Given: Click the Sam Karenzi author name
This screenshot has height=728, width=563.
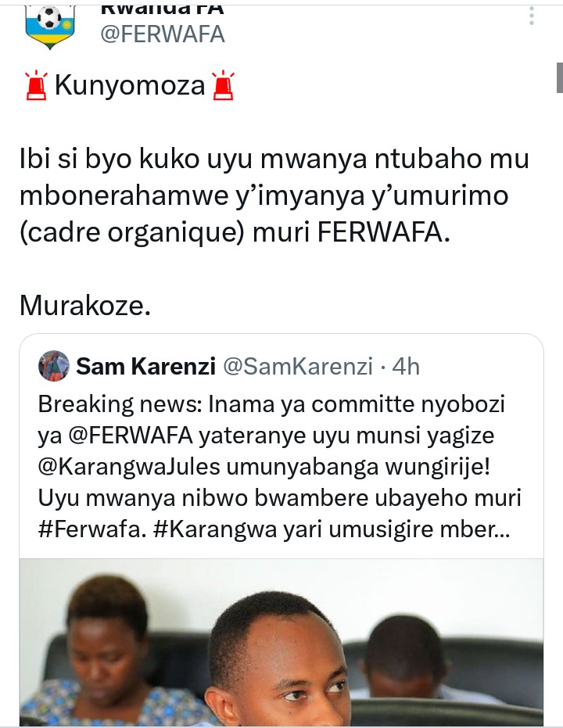Looking at the screenshot, I should [x=145, y=366].
